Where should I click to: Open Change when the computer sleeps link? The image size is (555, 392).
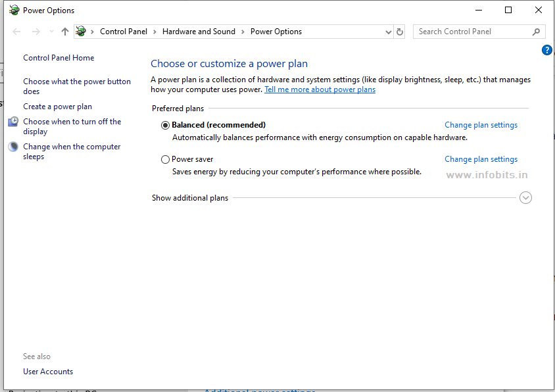point(72,151)
